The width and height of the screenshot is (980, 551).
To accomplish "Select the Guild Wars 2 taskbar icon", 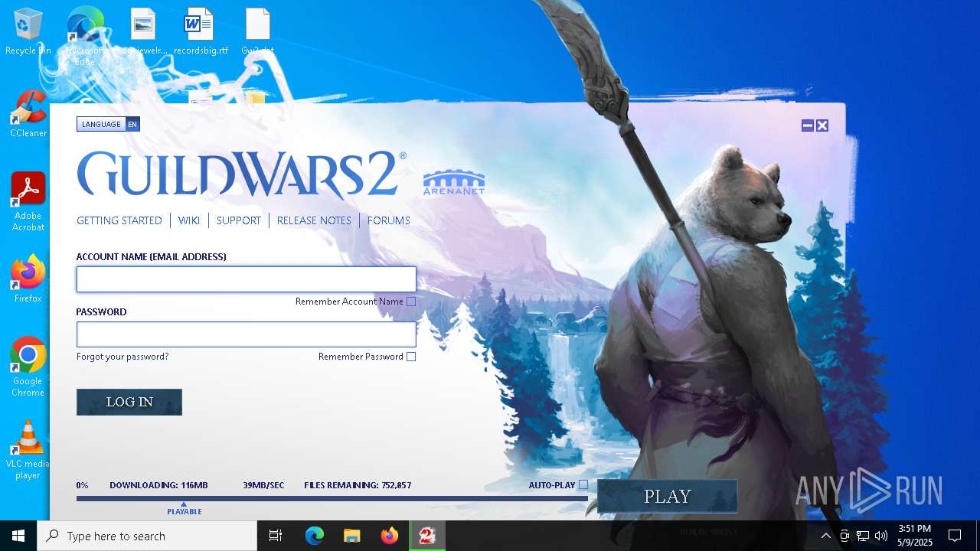I will click(427, 536).
